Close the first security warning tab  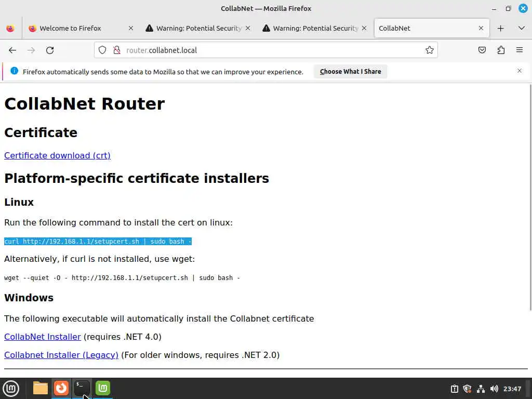[x=248, y=28]
